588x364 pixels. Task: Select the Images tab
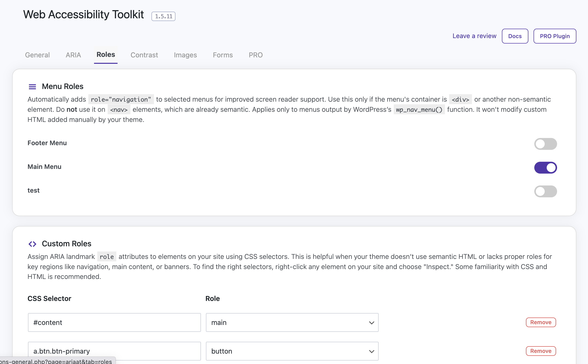pyautogui.click(x=185, y=55)
